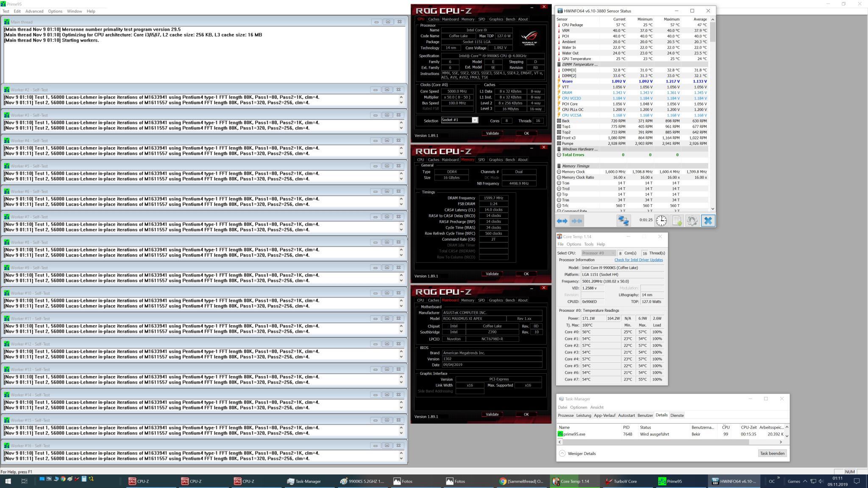Image resolution: width=868 pixels, height=488 pixels.
Task: Switch to Core Temp 1.14 taskbar button
Action: (x=574, y=481)
